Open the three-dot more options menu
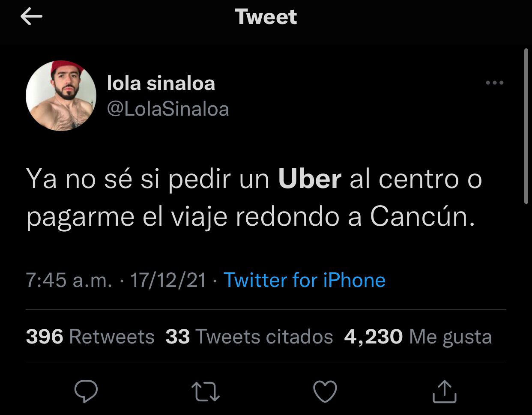Image resolution: width=532 pixels, height=415 pixels. click(x=494, y=83)
